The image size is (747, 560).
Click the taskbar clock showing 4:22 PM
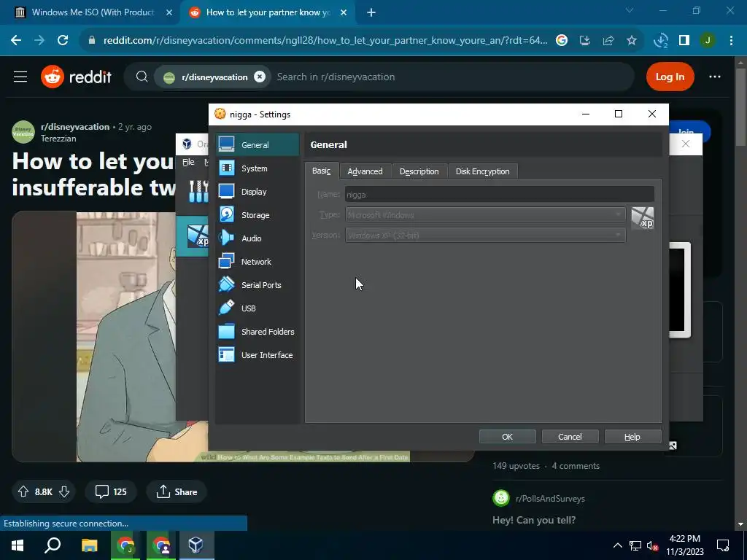(684, 545)
